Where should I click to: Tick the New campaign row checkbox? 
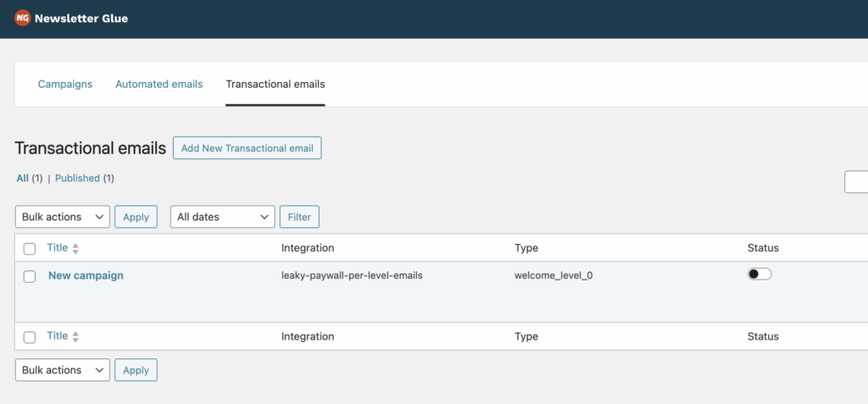click(30, 276)
